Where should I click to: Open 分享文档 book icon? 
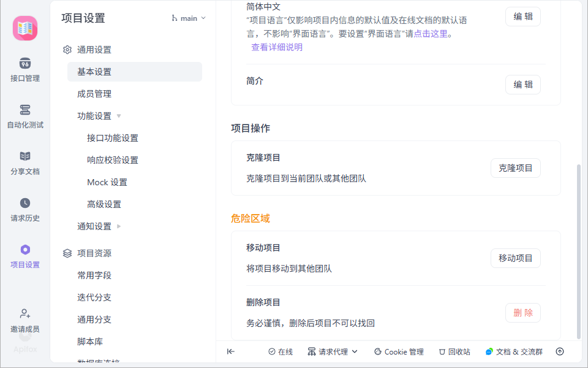25,156
